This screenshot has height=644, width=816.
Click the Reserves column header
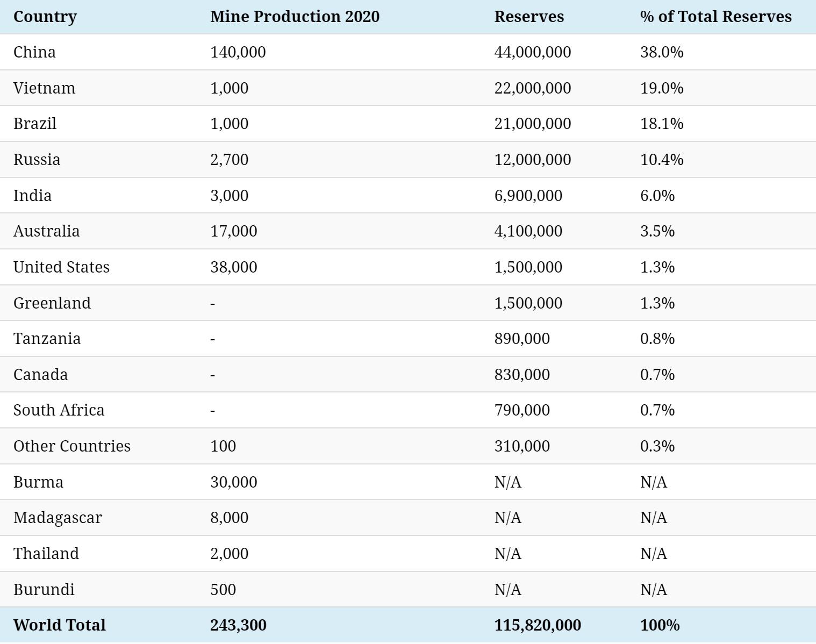click(529, 17)
